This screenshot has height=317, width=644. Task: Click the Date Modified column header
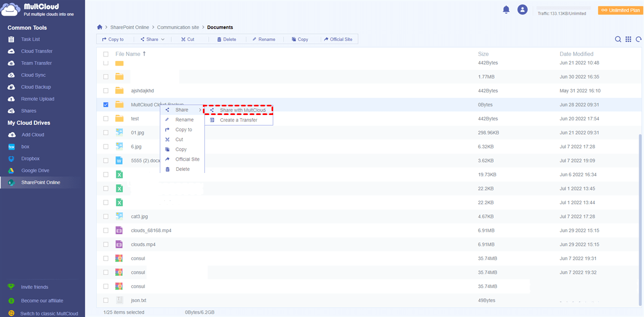576,54
